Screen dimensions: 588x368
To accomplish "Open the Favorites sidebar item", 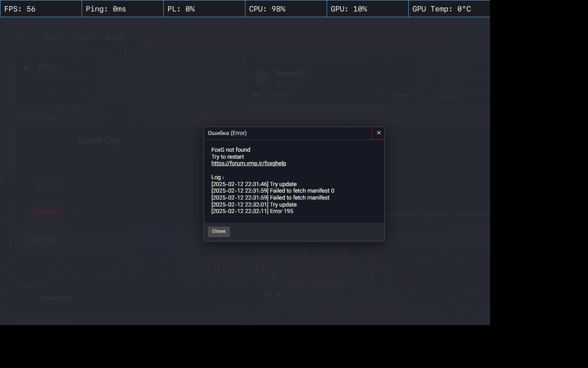I will (x=451, y=81).
